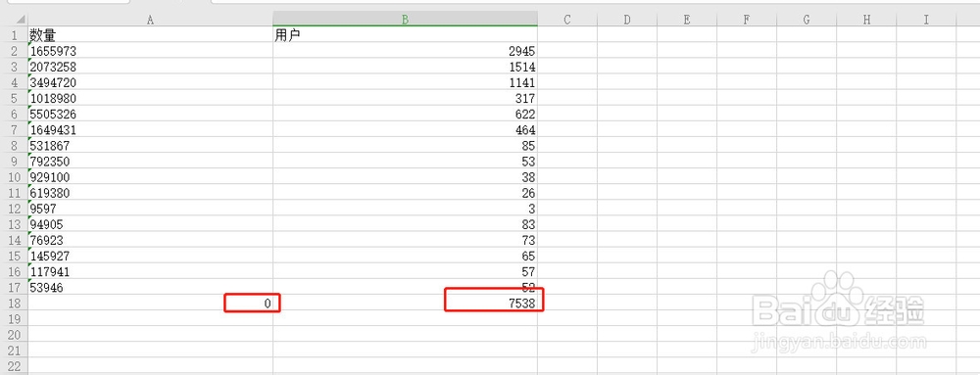Select cell containing 531867
The image size is (980, 375).
tap(150, 145)
